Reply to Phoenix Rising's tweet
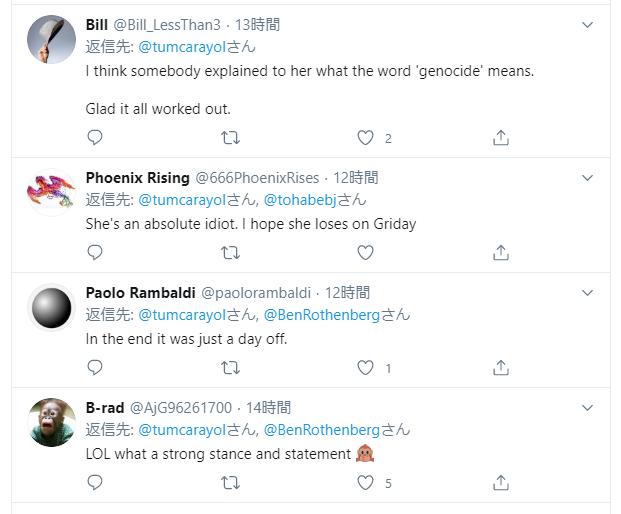The image size is (621, 514). (95, 254)
